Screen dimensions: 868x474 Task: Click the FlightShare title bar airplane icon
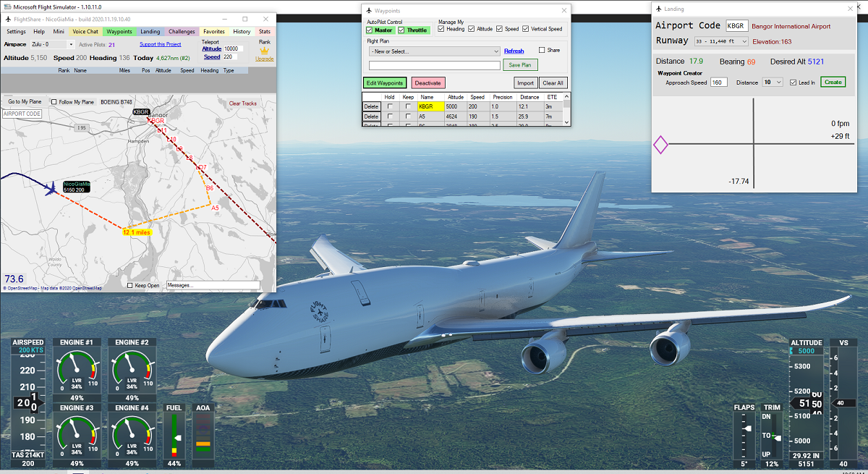8,19
